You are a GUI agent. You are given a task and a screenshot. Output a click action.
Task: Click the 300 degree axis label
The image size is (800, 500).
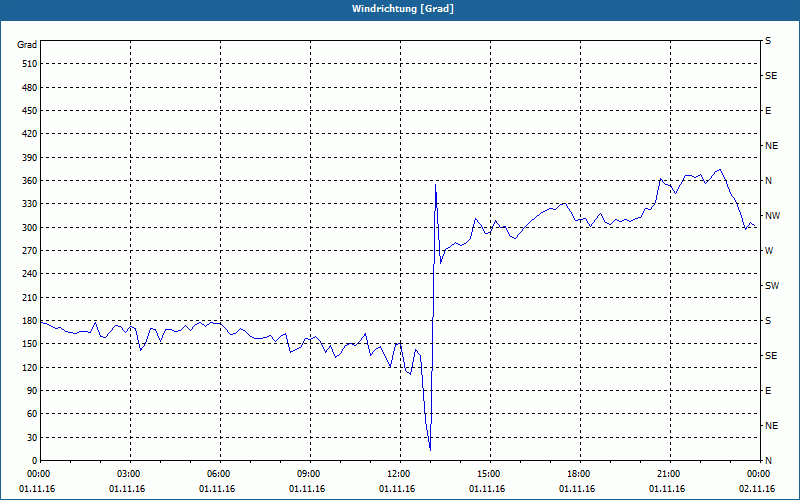point(30,228)
